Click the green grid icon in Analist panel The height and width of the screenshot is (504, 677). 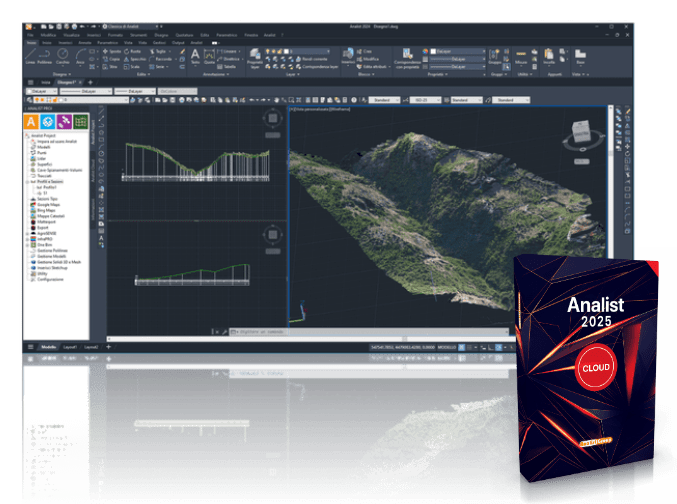click(x=80, y=122)
